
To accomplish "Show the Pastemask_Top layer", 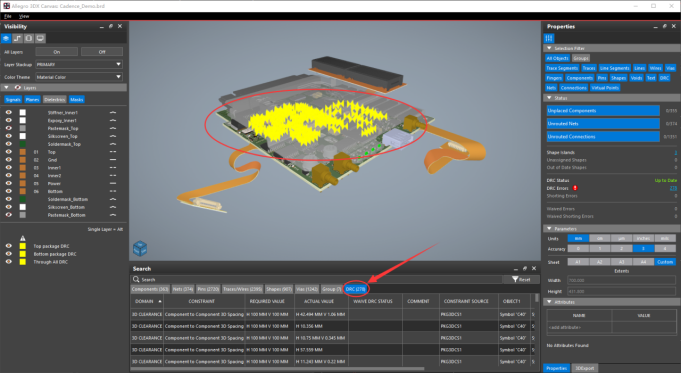I will (8, 128).
